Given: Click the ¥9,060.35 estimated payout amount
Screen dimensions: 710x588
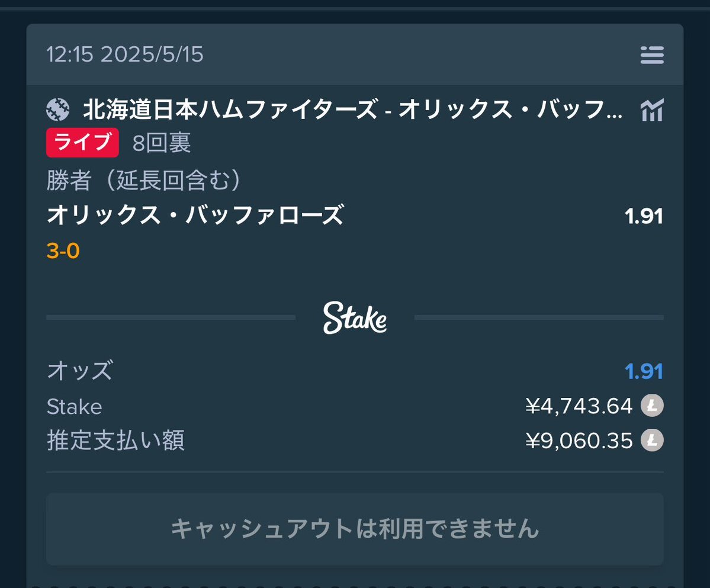Looking at the screenshot, I should 579,441.
